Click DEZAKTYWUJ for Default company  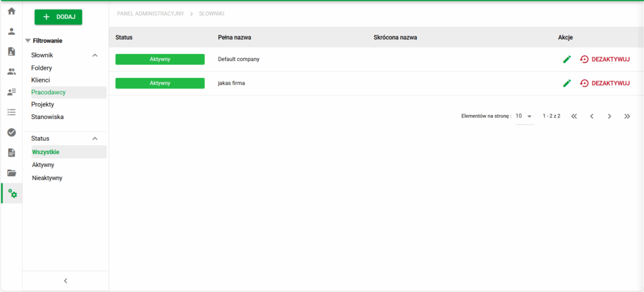[x=604, y=59]
